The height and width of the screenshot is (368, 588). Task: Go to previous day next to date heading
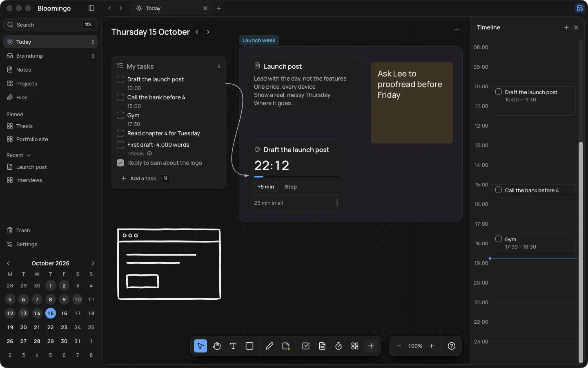click(197, 32)
